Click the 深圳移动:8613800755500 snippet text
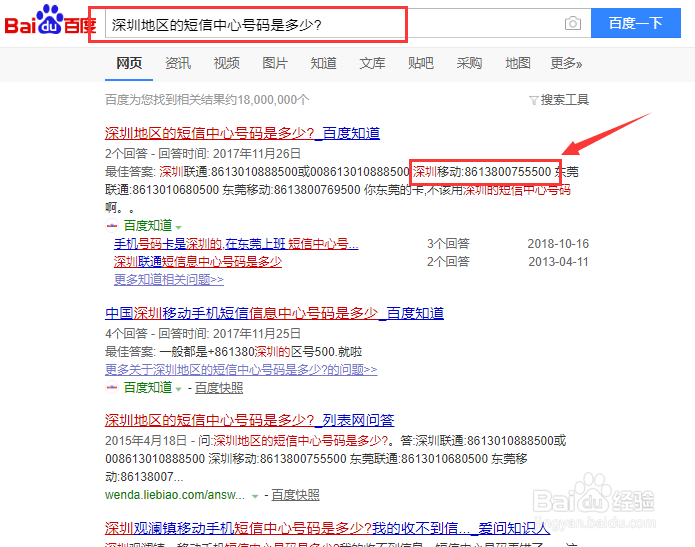 tap(482, 172)
